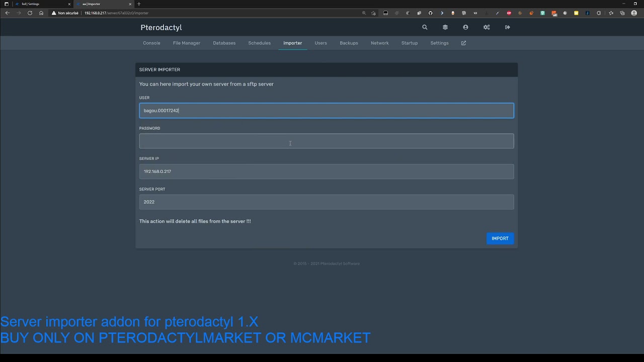Open the server list layers icon
Viewport: 644px width, 362px height.
(x=445, y=27)
